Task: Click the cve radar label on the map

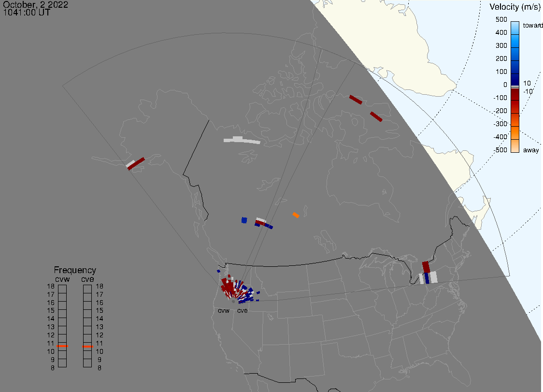Action: pos(243,310)
